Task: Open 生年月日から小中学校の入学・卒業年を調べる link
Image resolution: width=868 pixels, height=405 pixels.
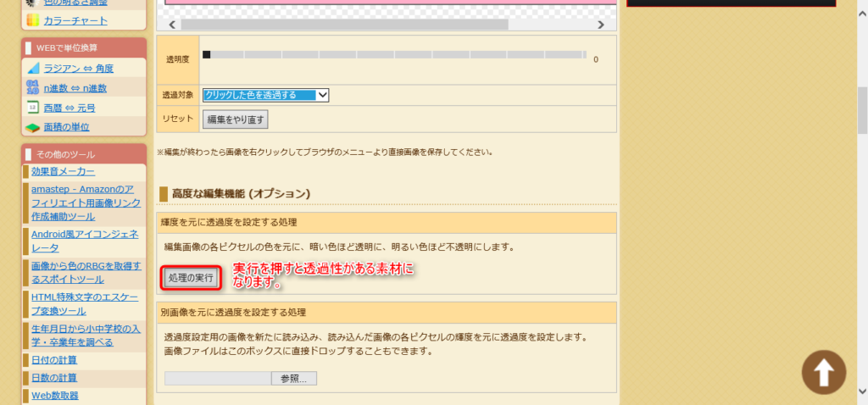Action: click(86, 336)
